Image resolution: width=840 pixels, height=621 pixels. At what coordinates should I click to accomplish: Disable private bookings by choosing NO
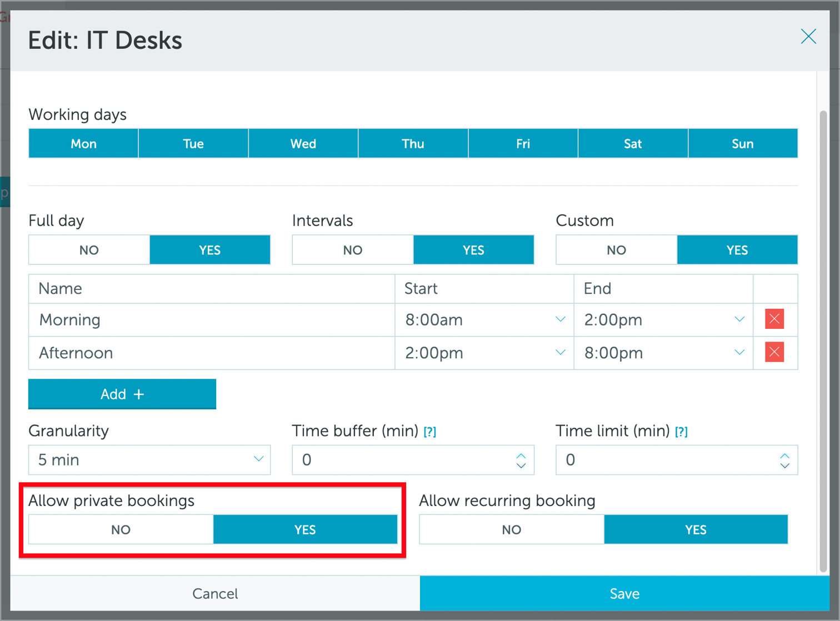[x=121, y=529]
